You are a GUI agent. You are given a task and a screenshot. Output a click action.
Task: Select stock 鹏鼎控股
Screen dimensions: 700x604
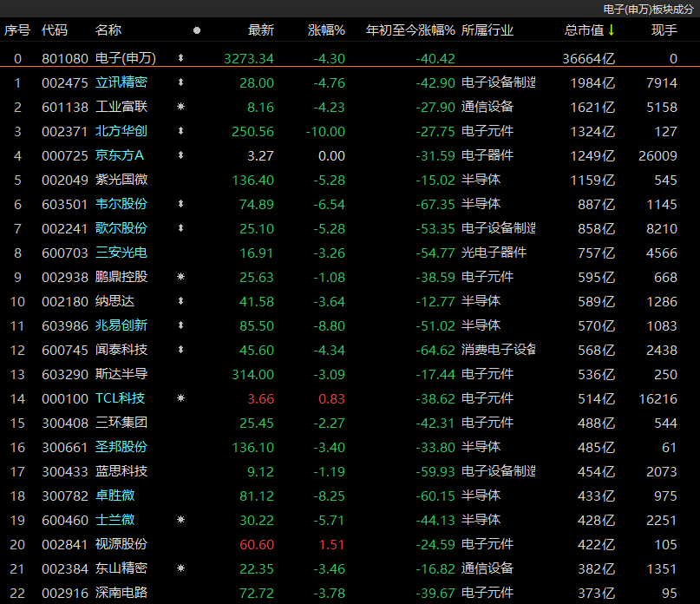(121, 277)
